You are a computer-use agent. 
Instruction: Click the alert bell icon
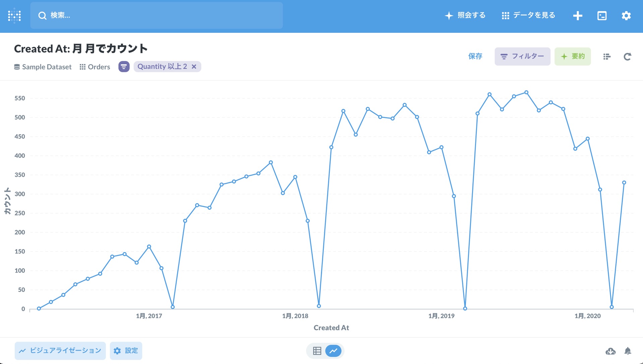628,351
